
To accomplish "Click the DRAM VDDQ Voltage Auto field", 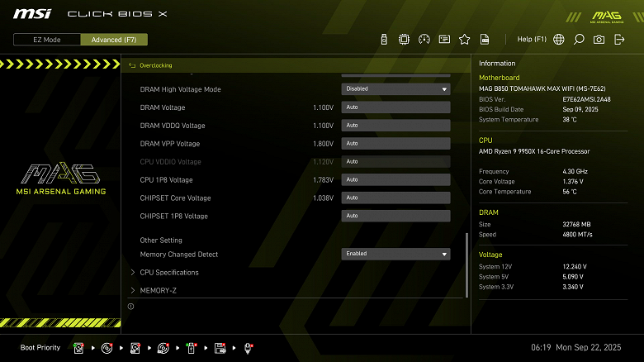I will pos(395,126).
